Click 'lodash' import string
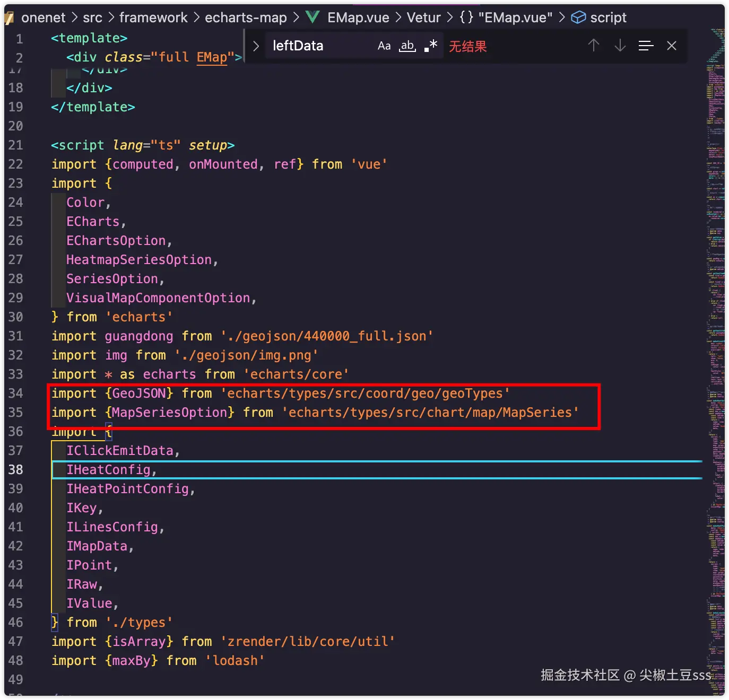 coord(235,660)
